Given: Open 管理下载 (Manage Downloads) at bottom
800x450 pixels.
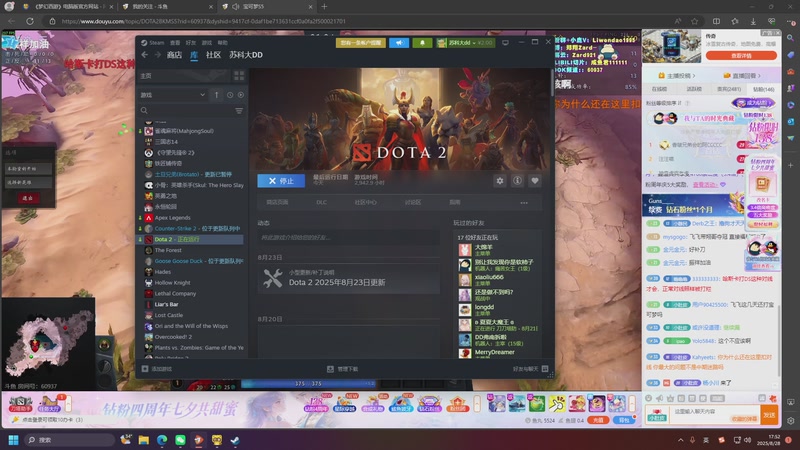Looking at the screenshot, I should tap(343, 369).
